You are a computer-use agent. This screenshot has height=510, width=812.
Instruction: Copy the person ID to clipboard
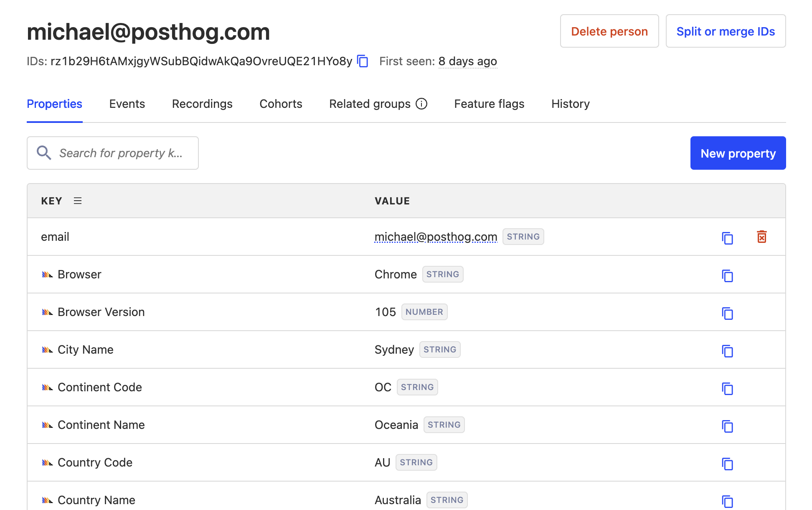(x=363, y=61)
